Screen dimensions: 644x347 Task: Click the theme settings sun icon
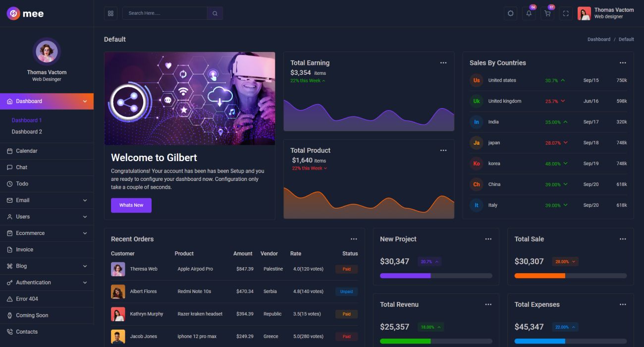coord(511,13)
